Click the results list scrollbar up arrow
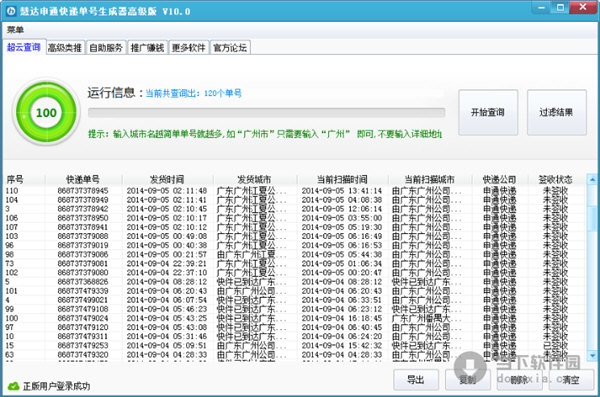This screenshot has height=397, width=600. (x=592, y=179)
